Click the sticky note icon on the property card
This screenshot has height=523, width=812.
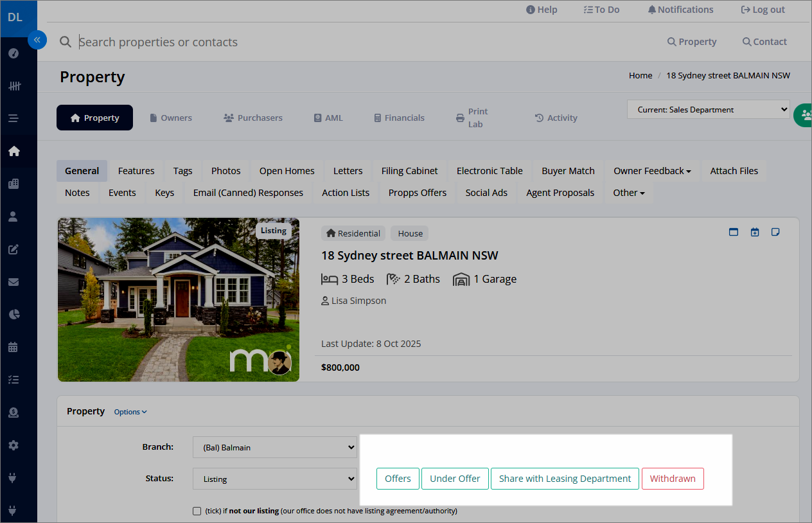(775, 231)
